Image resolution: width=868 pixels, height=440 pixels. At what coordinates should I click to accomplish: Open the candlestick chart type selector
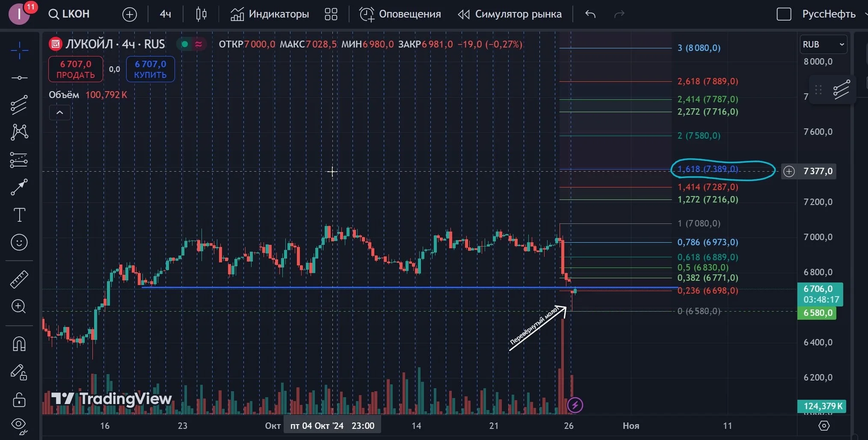pyautogui.click(x=201, y=14)
